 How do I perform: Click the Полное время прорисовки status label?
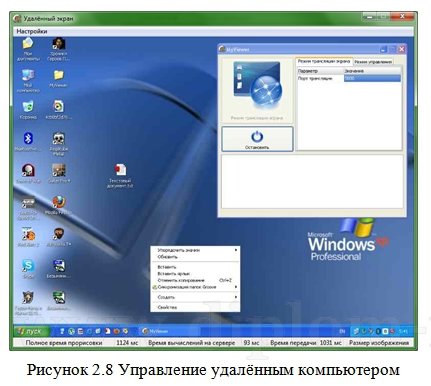(64, 343)
